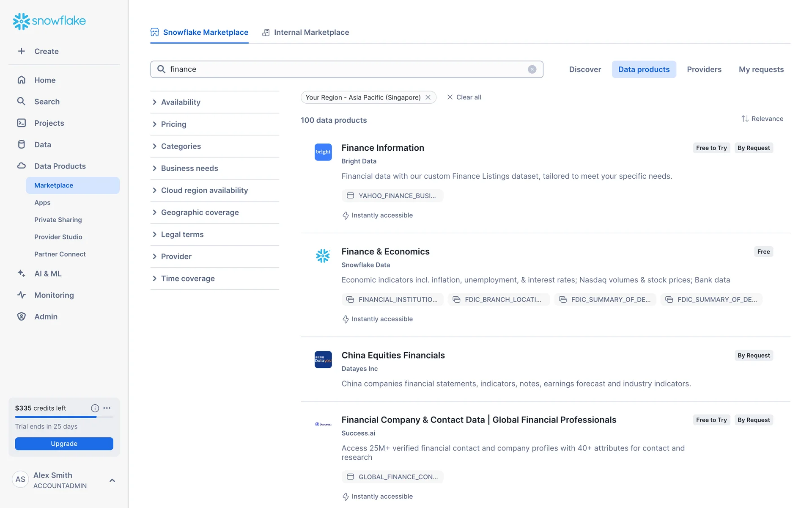Remove the Asia Pacific region filter
Viewport: 812px width, 508px height.
pos(428,97)
